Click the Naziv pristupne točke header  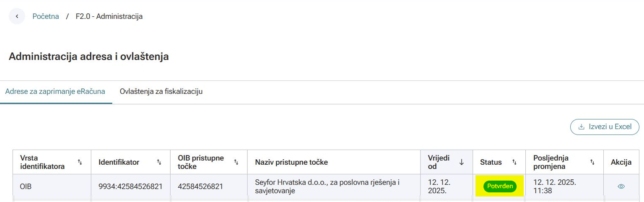point(291,162)
